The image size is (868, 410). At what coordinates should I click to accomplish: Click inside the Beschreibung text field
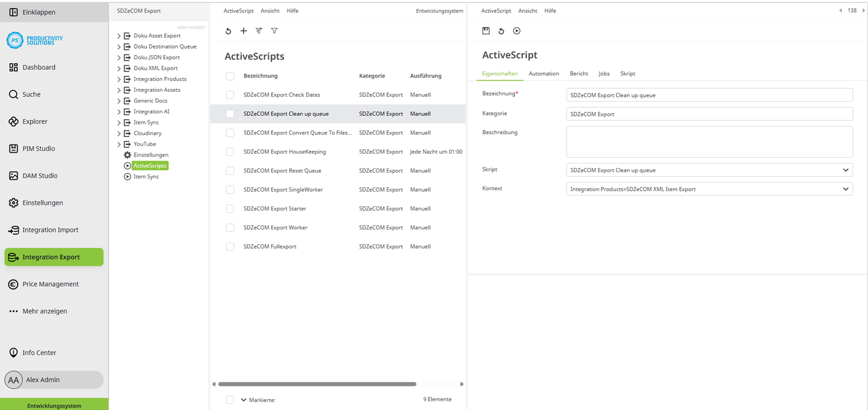(x=709, y=141)
